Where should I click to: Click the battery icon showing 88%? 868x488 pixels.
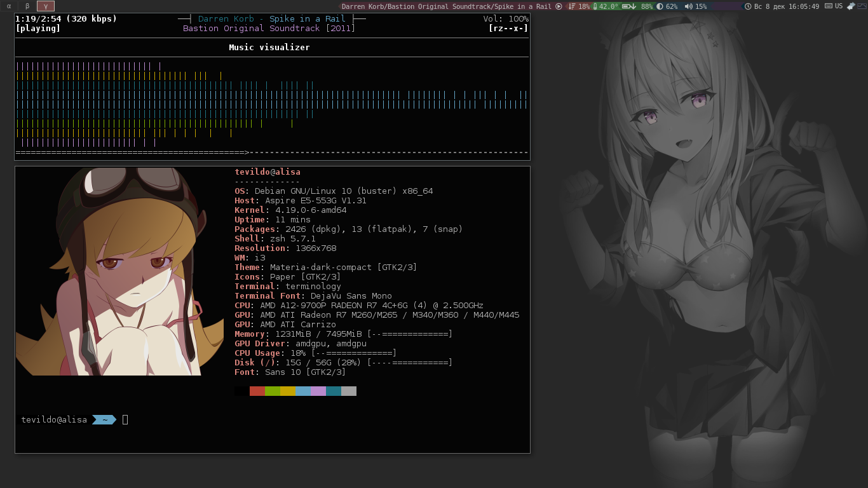(629, 6)
